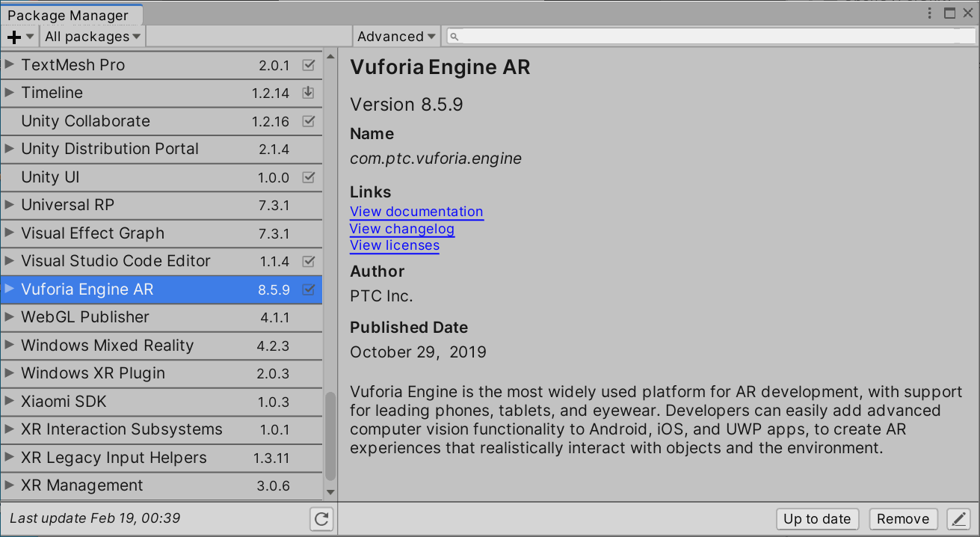Select XR Legacy Input Helpers package

click(161, 458)
